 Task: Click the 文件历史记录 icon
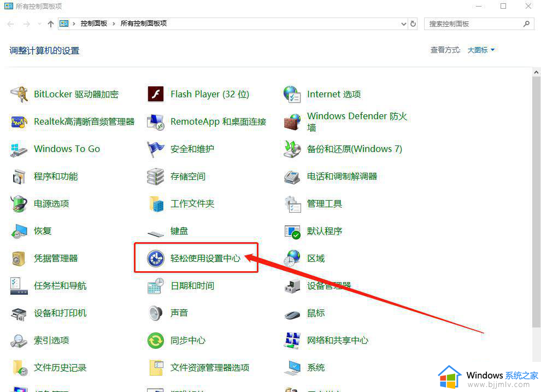[x=20, y=368]
